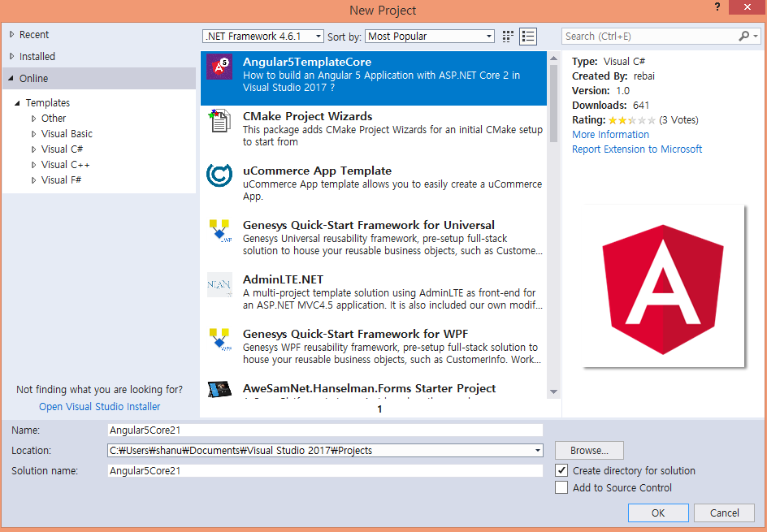Toggle Create directory for solution checkbox
The height and width of the screenshot is (532, 767).
[561, 470]
